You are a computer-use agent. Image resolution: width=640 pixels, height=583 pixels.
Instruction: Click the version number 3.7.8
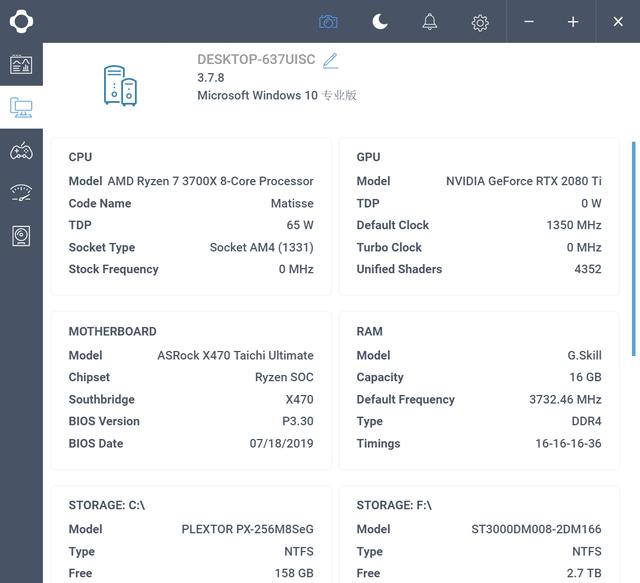tap(211, 78)
